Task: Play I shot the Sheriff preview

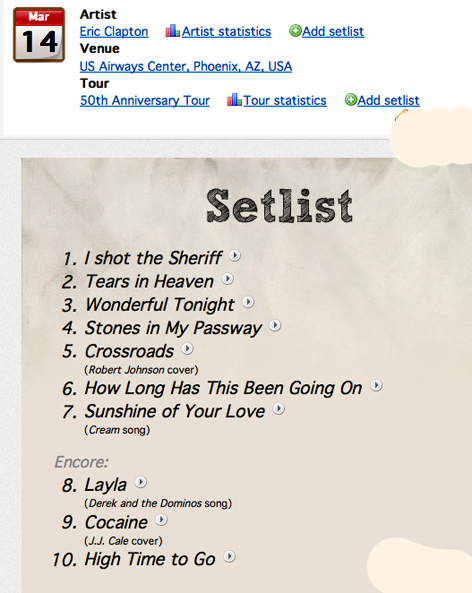Action: click(235, 256)
